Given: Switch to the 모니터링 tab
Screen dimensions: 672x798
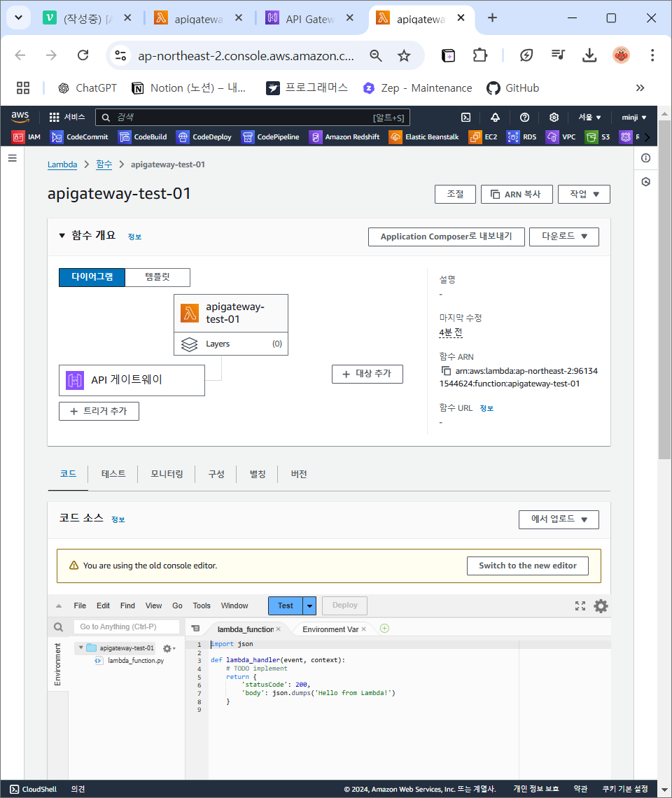Looking at the screenshot, I should coord(167,474).
